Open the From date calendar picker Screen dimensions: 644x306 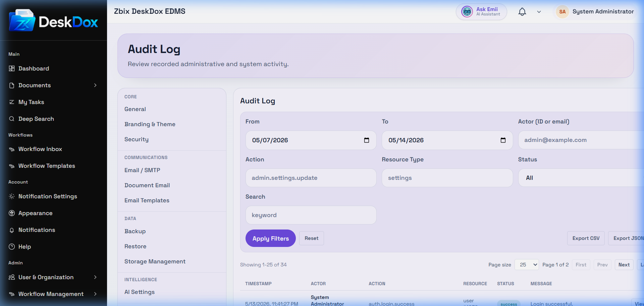367,140
